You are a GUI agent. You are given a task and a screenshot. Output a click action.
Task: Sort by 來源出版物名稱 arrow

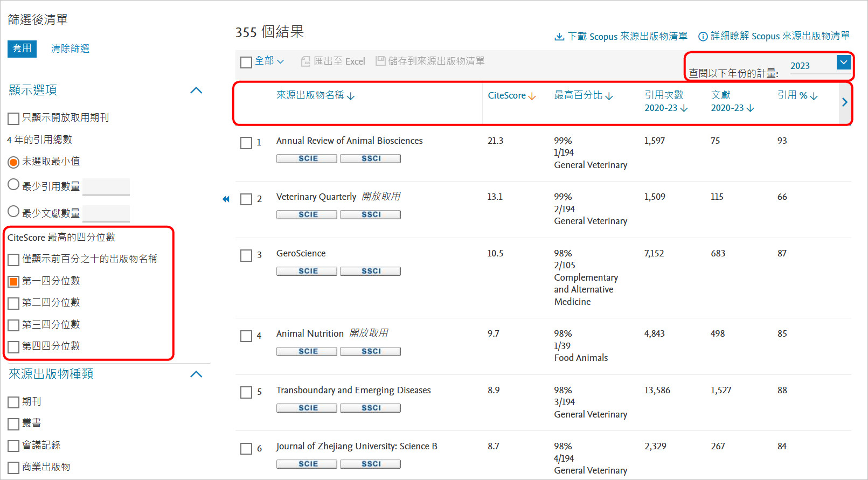click(351, 96)
